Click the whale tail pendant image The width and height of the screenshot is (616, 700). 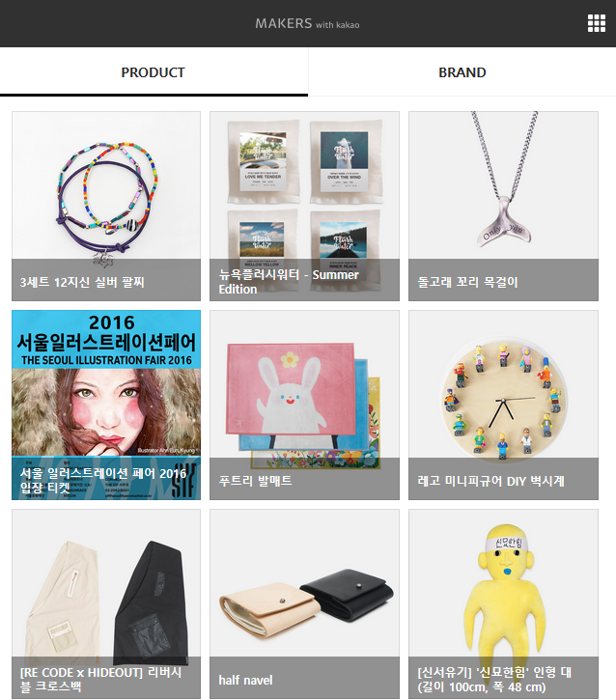(504, 221)
